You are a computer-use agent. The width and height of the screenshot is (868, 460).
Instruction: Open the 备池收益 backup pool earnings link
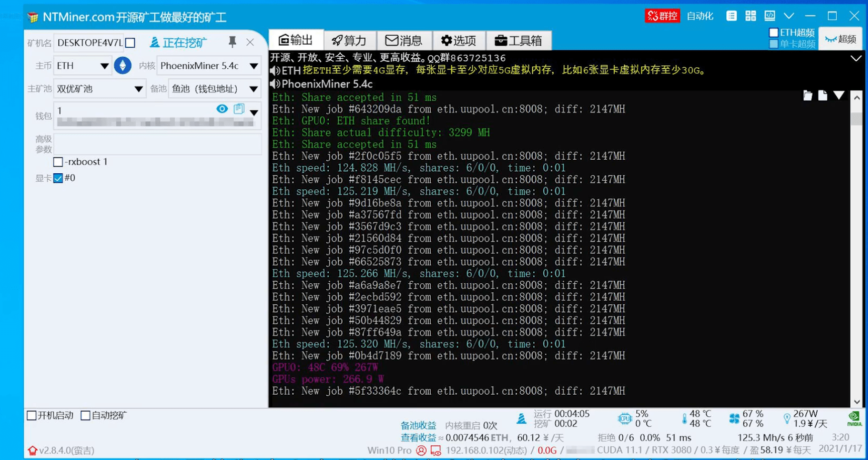[419, 426]
